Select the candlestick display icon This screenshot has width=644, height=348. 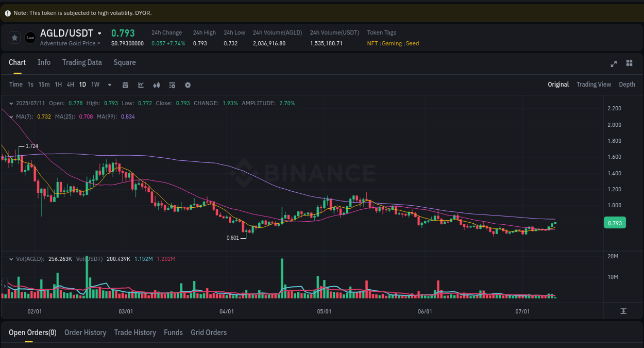pos(156,85)
